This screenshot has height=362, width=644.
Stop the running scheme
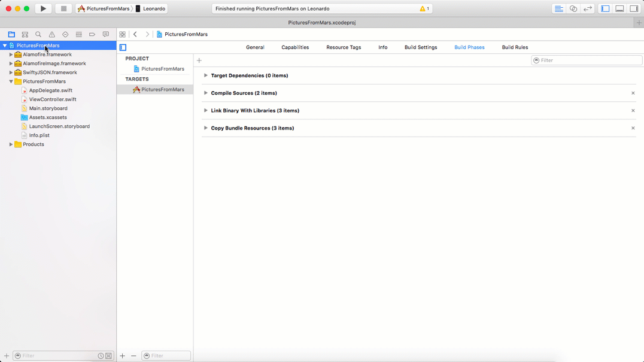point(63,8)
